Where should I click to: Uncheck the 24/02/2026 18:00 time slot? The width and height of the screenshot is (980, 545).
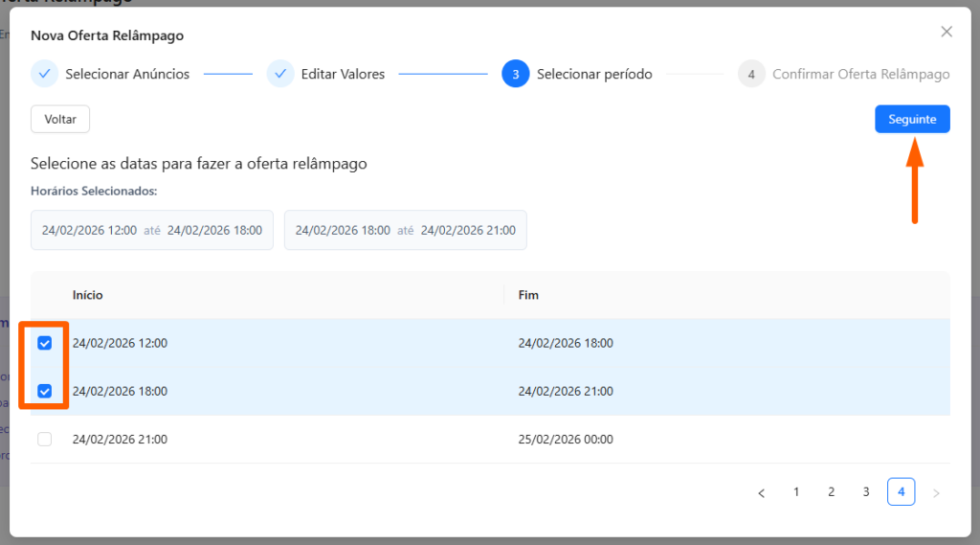click(x=44, y=391)
